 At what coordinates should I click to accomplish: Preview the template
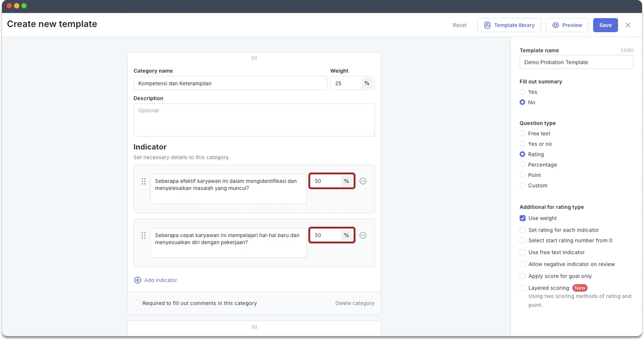coord(567,25)
